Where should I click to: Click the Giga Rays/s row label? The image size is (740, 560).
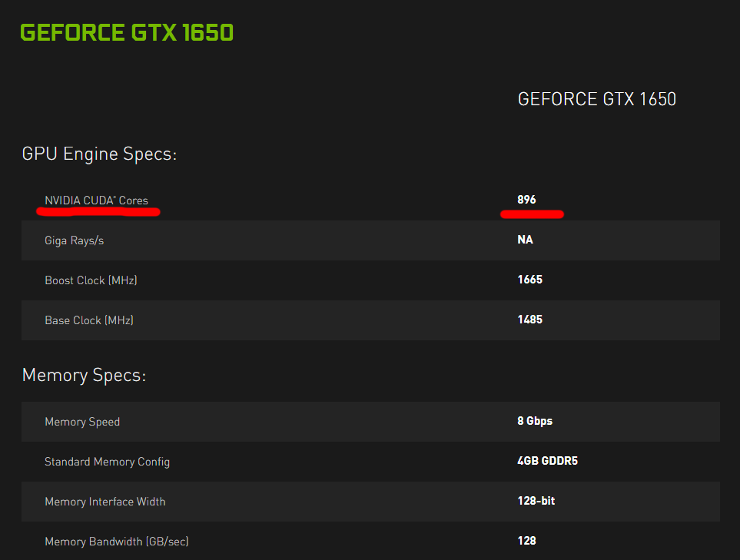[74, 240]
